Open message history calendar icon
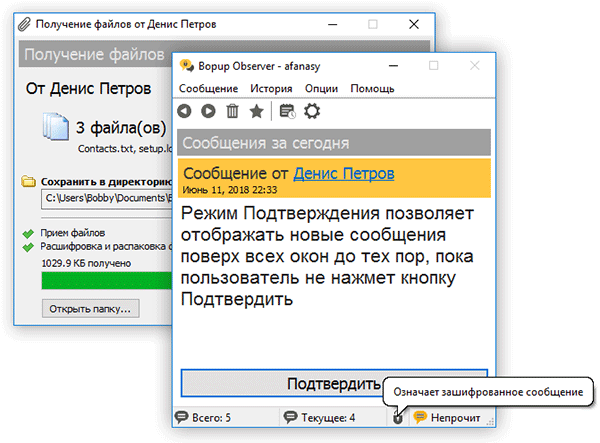The height and width of the screenshot is (443, 600). click(287, 111)
